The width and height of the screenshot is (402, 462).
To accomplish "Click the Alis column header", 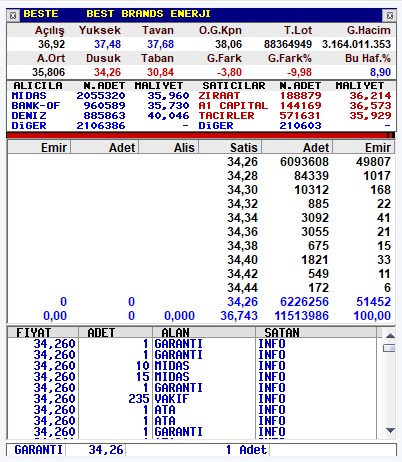I will click(169, 147).
